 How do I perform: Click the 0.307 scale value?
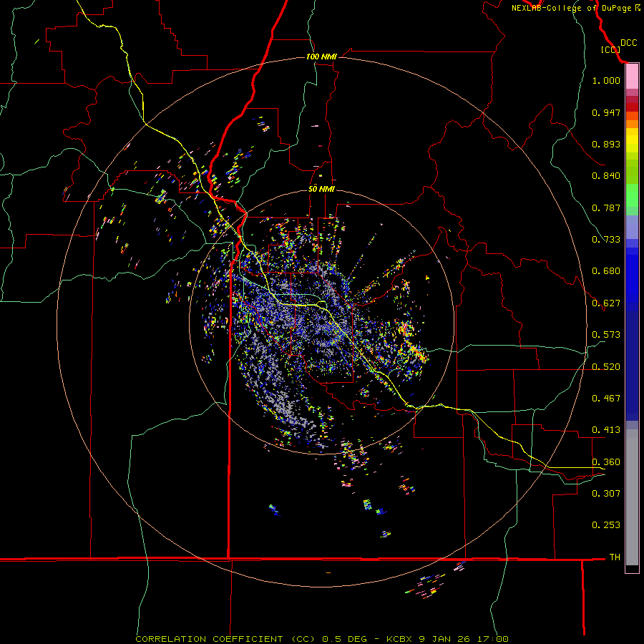point(606,494)
